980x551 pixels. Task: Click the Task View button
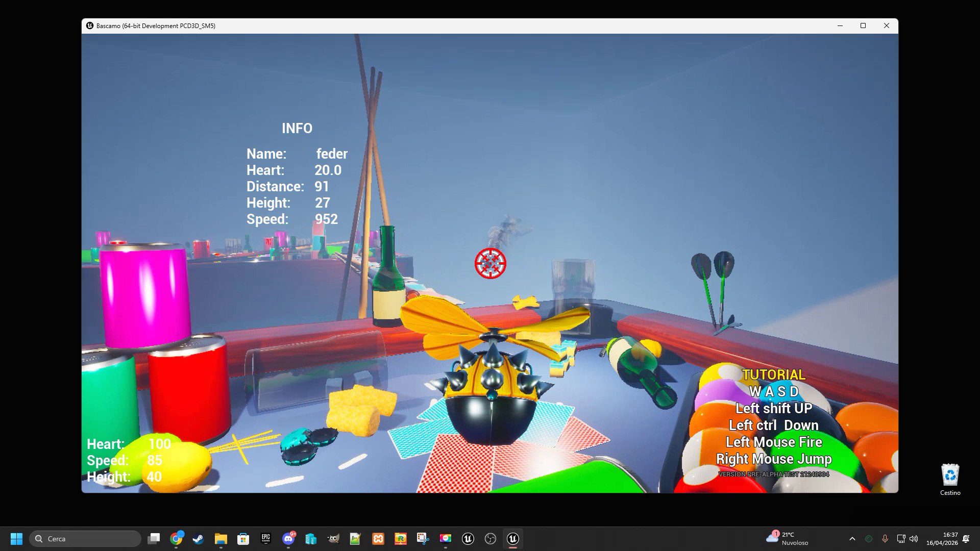tap(154, 539)
